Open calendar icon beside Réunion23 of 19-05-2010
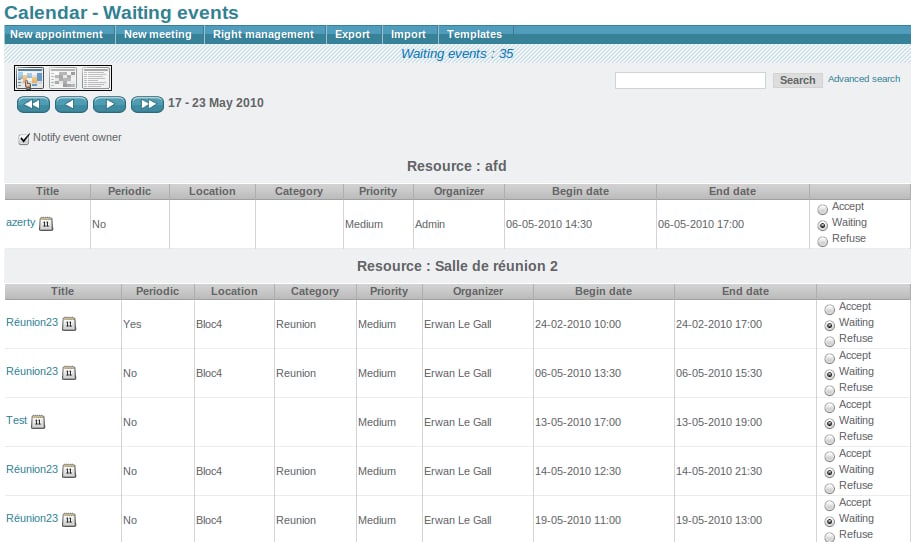This screenshot has width=911, height=542. (69, 519)
